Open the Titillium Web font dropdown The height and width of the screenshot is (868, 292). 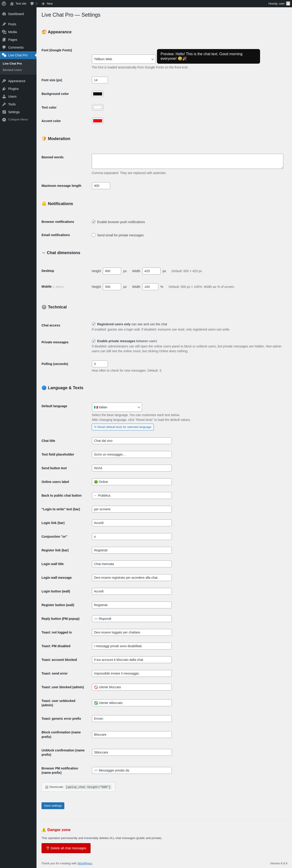coord(124,59)
